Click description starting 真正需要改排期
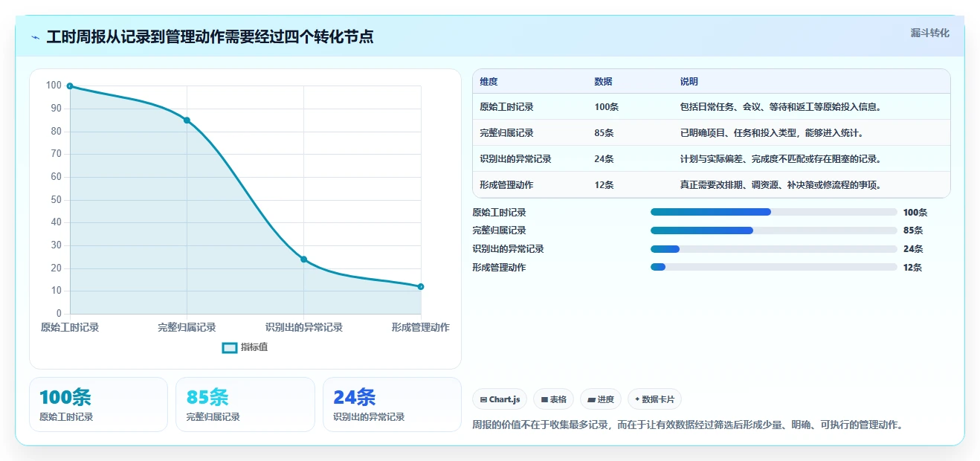The width and height of the screenshot is (980, 461). (781, 185)
